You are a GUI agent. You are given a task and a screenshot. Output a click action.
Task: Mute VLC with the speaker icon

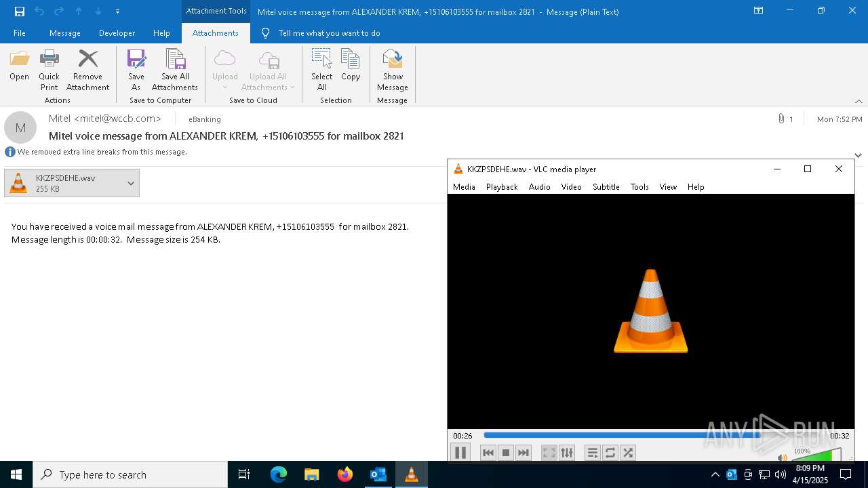click(x=783, y=457)
